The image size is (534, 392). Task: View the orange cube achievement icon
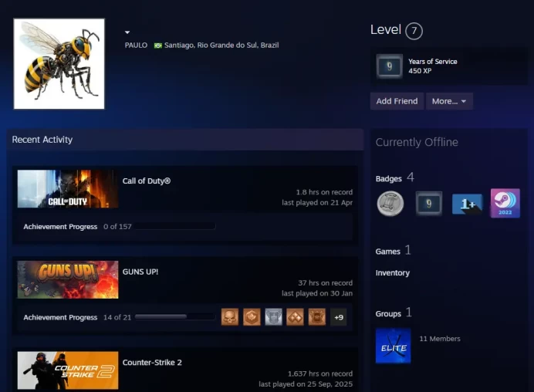pos(252,317)
